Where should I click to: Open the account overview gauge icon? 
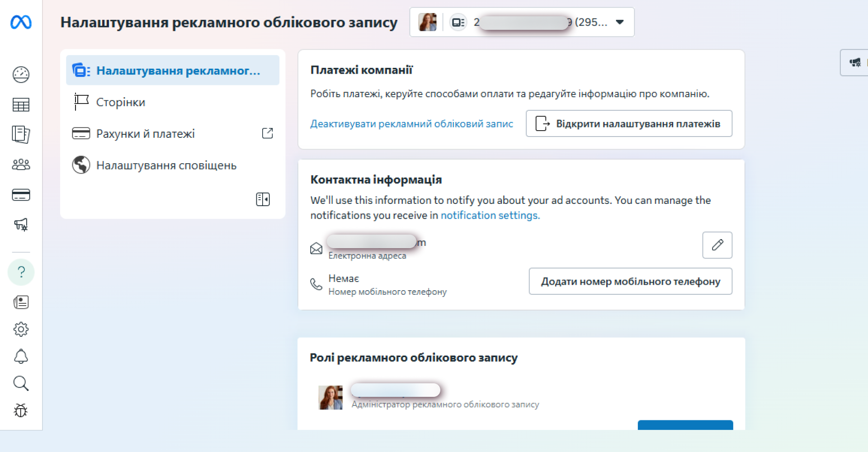21,75
